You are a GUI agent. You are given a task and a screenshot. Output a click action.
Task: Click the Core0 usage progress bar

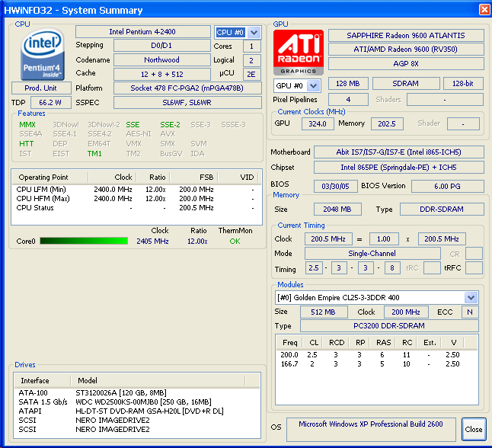84,241
